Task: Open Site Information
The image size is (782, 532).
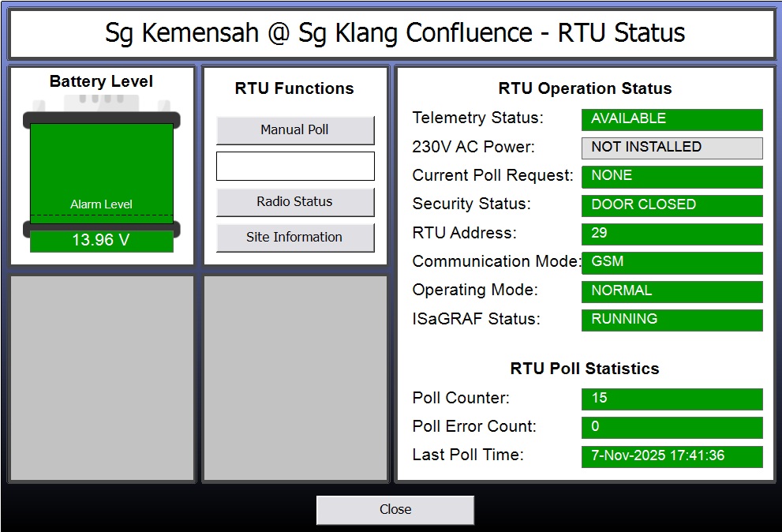Action: [295, 238]
